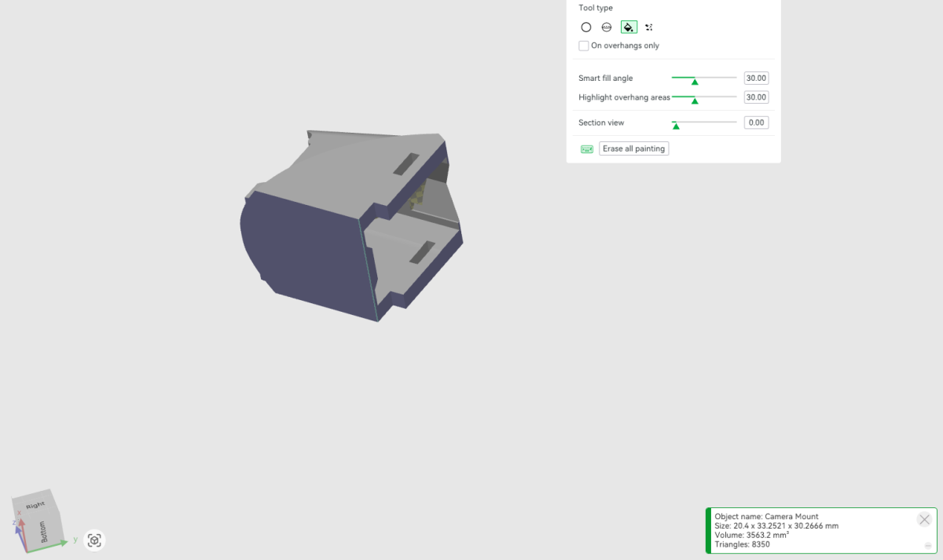Click the 'Tool type' label
Screen dimensions: 943x560
tap(596, 8)
